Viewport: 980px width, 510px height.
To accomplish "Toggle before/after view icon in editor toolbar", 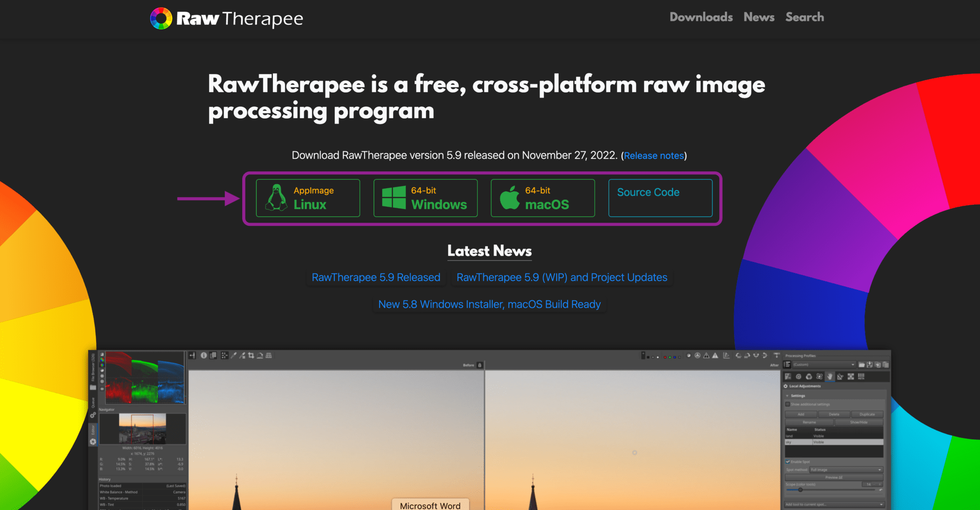I will (213, 356).
